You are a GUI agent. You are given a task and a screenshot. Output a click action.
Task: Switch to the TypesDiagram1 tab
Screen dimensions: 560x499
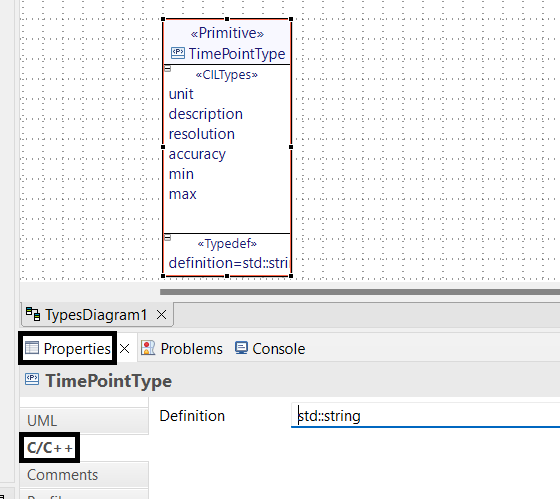click(96, 315)
